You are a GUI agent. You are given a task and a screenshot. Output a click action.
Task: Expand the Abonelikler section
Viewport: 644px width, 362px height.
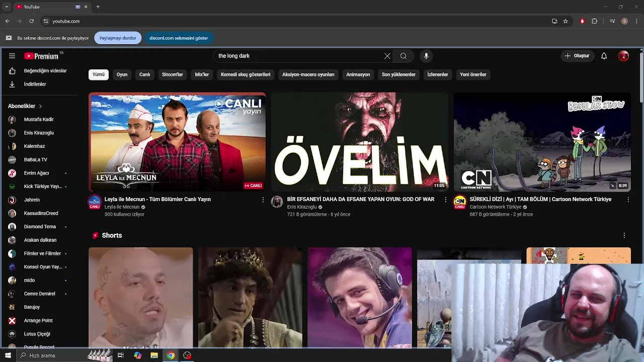25,106
